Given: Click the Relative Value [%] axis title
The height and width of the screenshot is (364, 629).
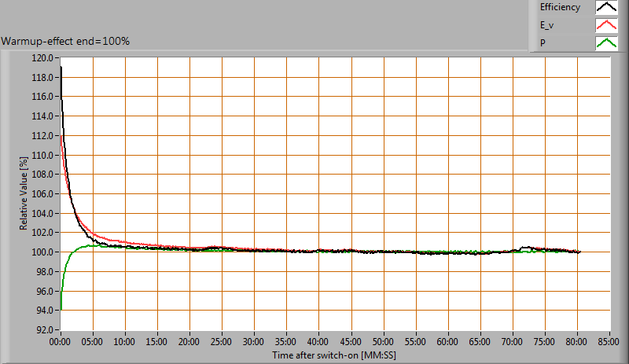Looking at the screenshot, I should [x=24, y=194].
